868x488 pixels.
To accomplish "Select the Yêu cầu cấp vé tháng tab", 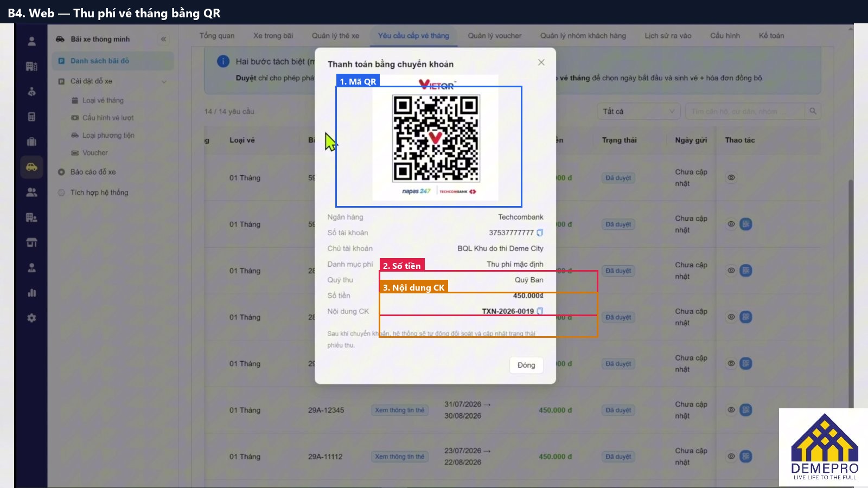I will (413, 36).
